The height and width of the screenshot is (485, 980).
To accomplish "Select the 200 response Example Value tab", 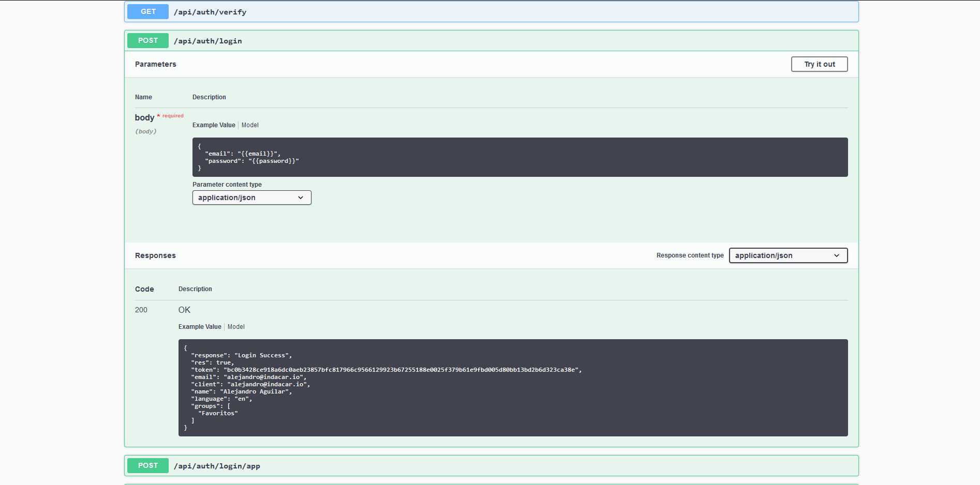I will [x=200, y=327].
